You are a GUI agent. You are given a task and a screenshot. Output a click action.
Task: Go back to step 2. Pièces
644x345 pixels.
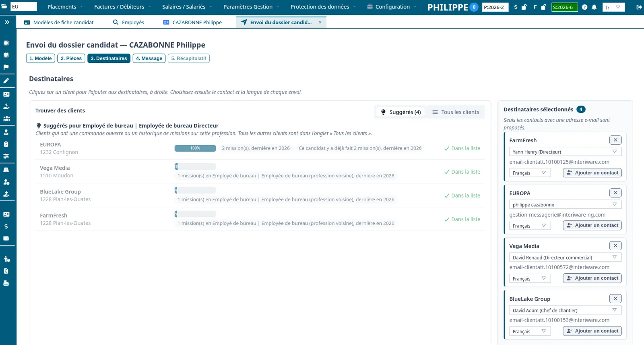71,58
